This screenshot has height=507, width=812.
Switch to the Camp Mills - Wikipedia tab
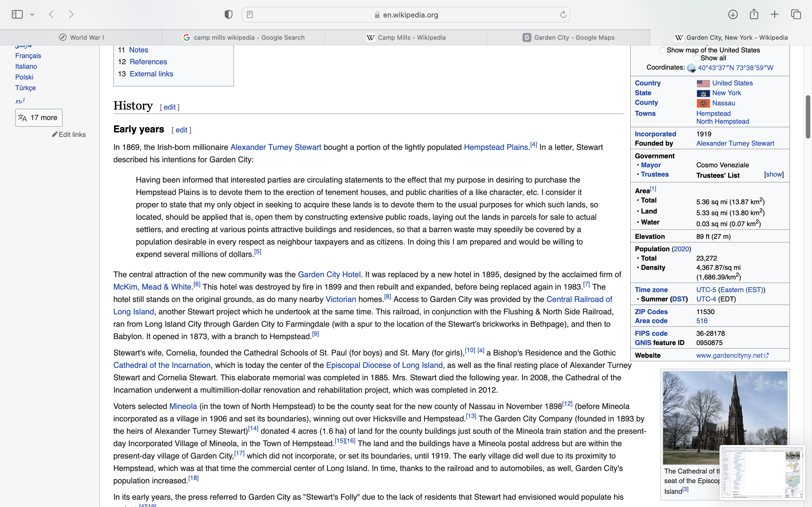(406, 37)
